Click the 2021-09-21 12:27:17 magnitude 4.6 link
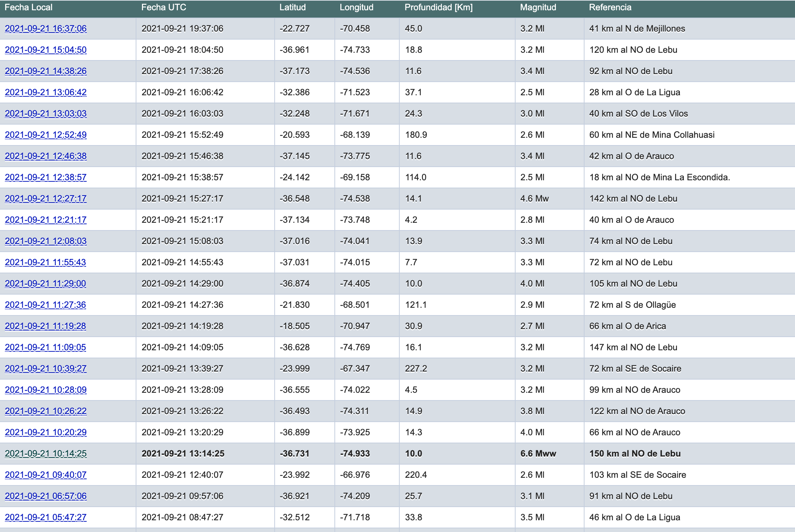 click(x=46, y=199)
